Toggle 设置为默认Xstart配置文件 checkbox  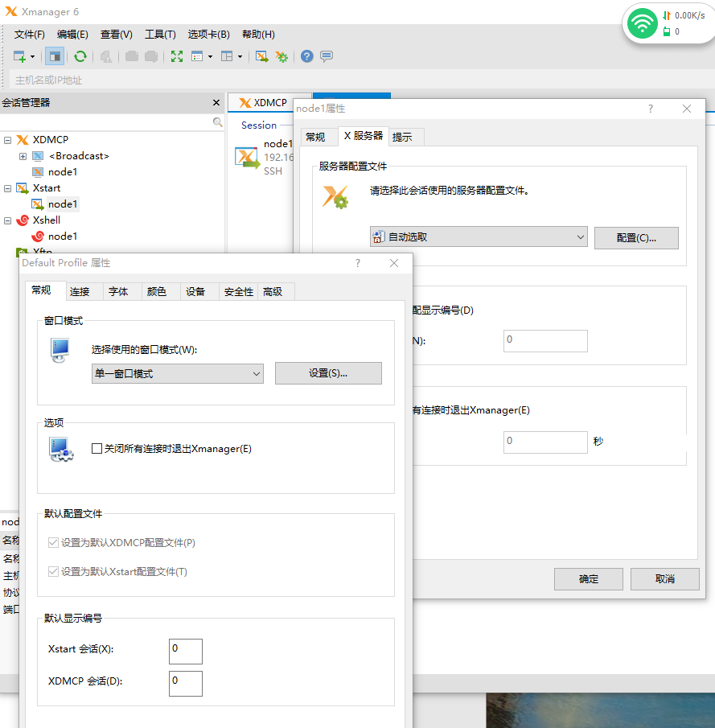click(x=53, y=571)
